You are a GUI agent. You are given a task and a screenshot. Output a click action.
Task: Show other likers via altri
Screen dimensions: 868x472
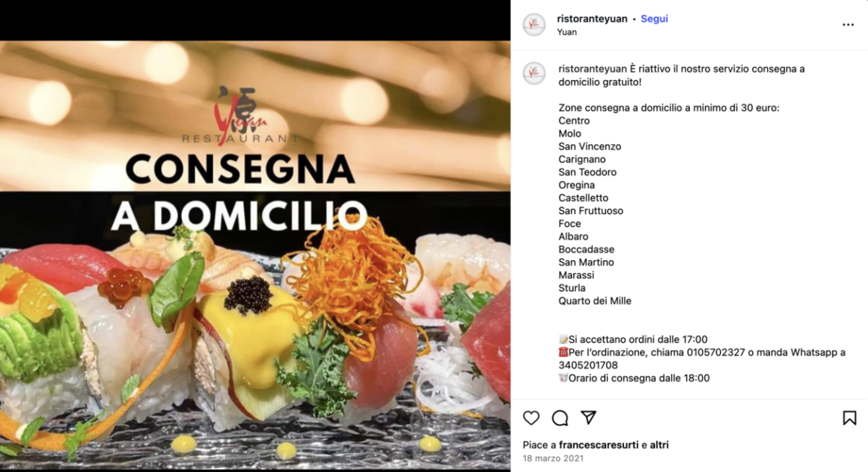click(x=658, y=445)
